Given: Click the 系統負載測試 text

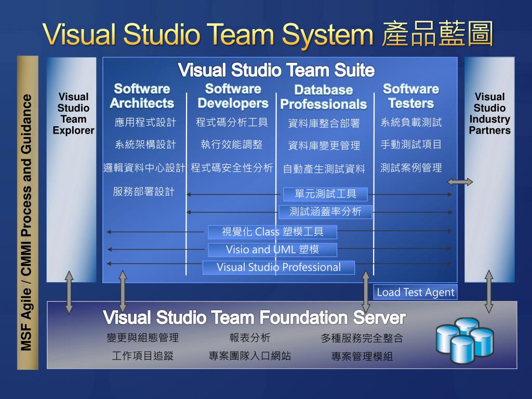Looking at the screenshot, I should 411,123.
